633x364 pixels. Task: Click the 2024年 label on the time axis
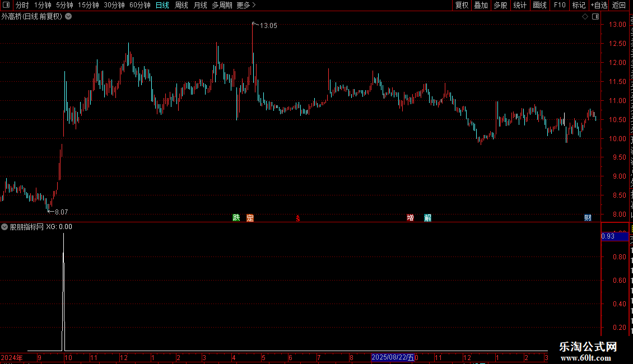[12, 357]
